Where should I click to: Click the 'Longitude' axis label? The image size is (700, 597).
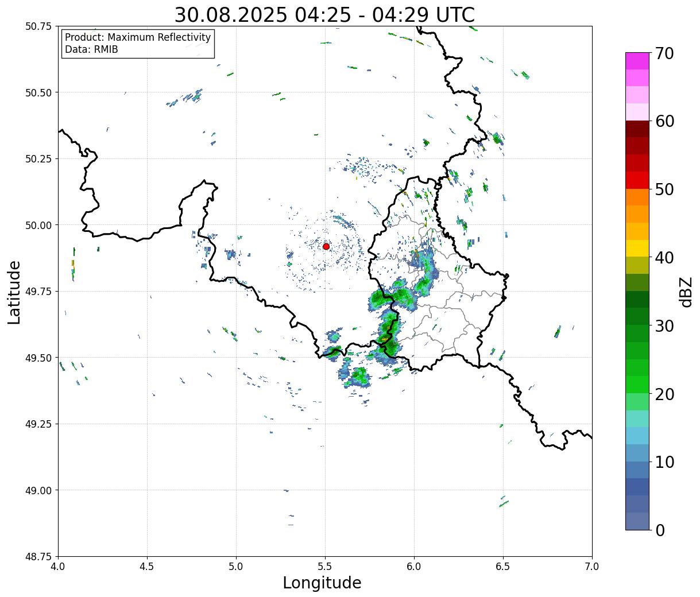click(x=322, y=583)
